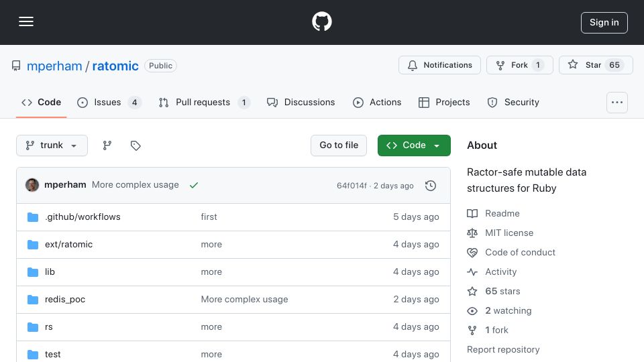This screenshot has width=644, height=362.
Task: Click the Notifications bell button
Action: pyautogui.click(x=439, y=65)
